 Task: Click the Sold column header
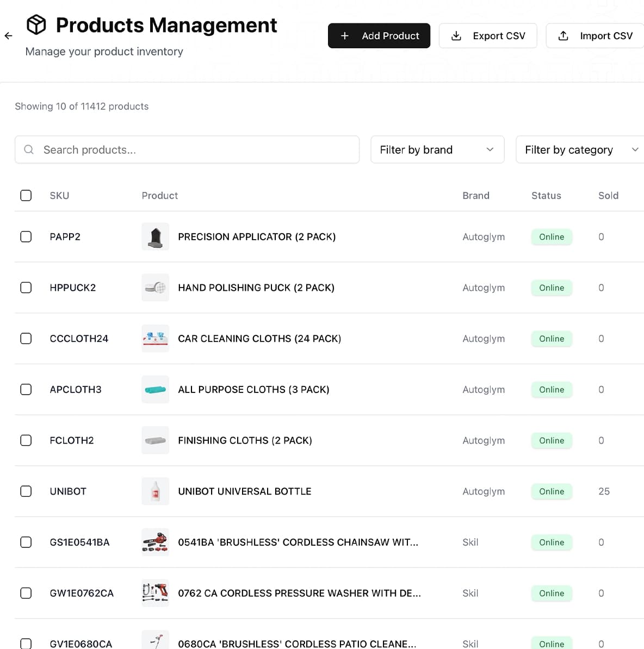pyautogui.click(x=608, y=195)
